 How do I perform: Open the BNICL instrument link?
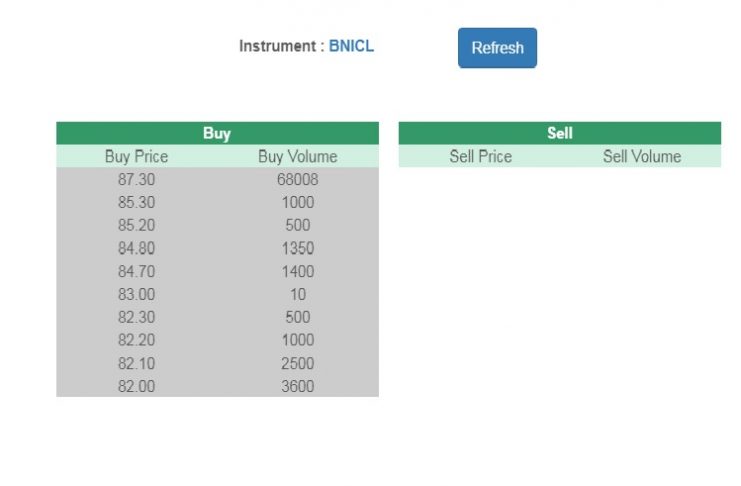351,46
